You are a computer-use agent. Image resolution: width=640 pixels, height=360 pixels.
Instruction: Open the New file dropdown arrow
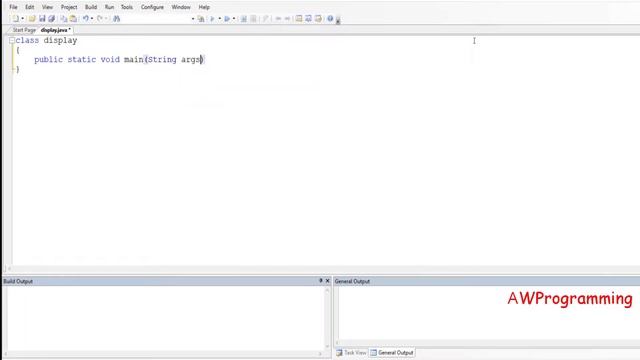(x=22, y=19)
